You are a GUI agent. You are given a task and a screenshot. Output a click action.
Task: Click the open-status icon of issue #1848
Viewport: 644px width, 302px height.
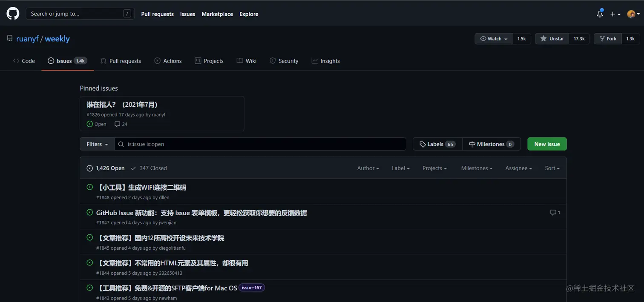pos(90,187)
